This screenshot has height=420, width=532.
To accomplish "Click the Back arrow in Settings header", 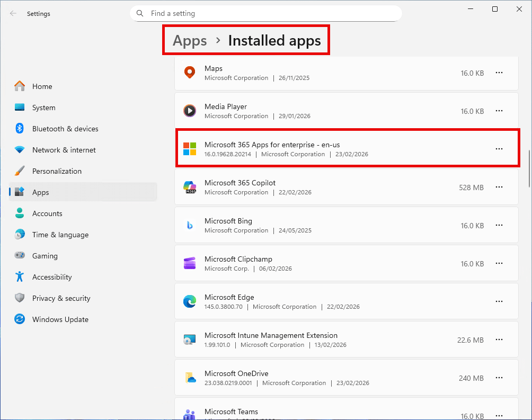I will coord(13,14).
